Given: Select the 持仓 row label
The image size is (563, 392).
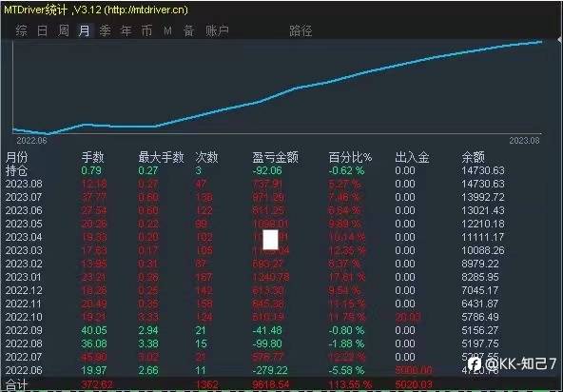Looking at the screenshot, I should click(16, 170).
